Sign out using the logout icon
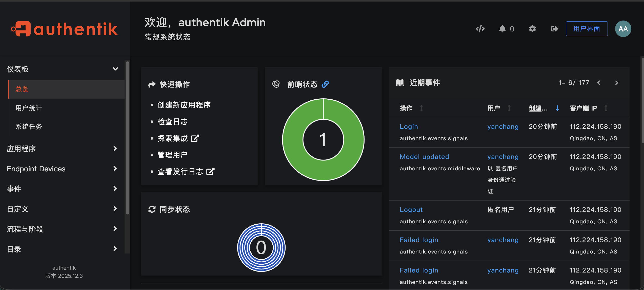 pyautogui.click(x=554, y=29)
